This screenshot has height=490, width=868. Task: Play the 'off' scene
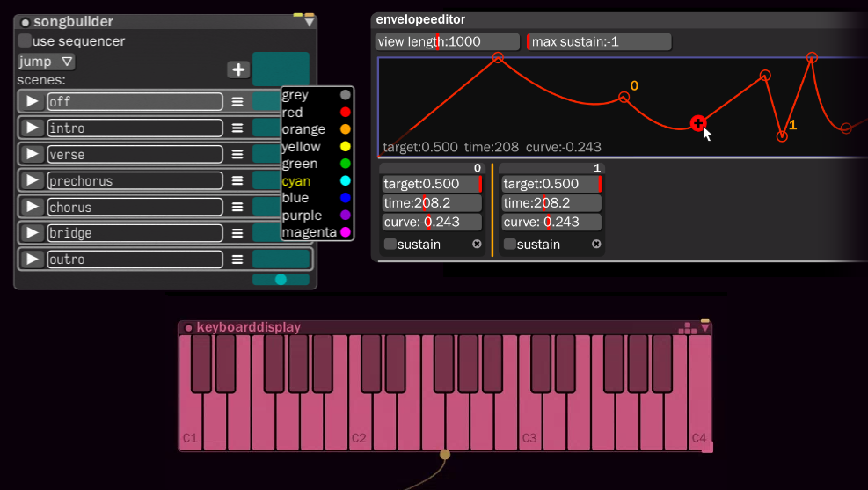click(x=33, y=101)
